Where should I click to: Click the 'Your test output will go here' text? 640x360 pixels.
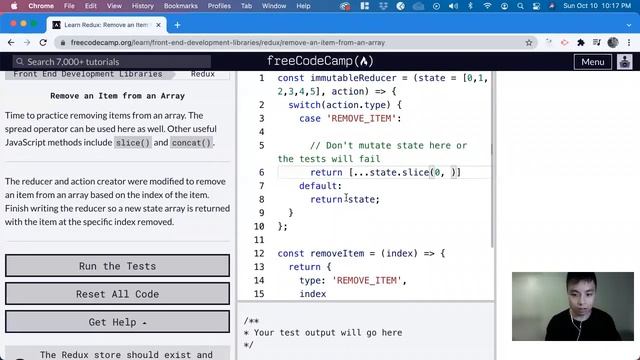tap(328, 333)
